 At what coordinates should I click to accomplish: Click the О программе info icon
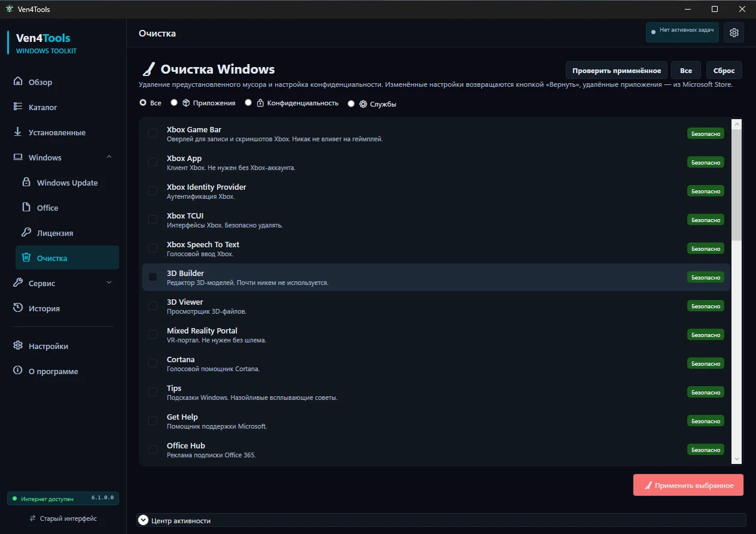18,371
